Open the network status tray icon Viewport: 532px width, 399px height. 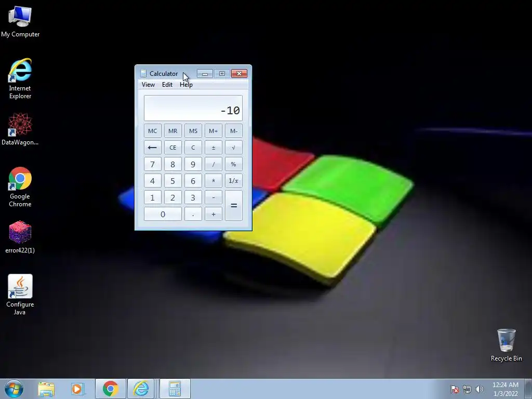pyautogui.click(x=467, y=389)
